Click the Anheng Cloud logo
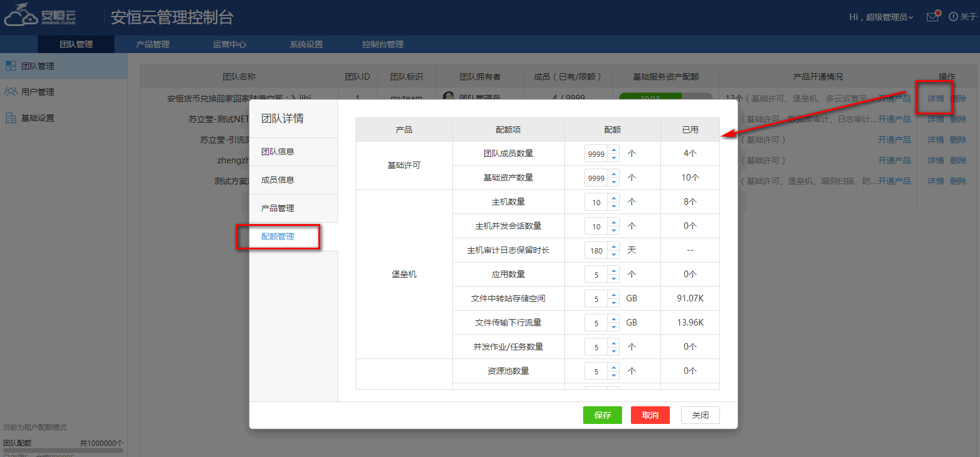The image size is (980, 457). click(40, 15)
